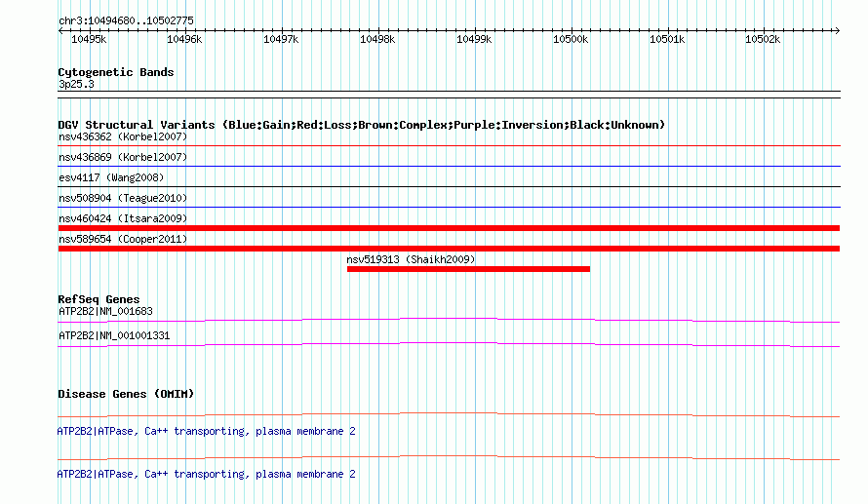868x504 pixels.
Task: Open the second ATP2B2 ATPase OMIM link
Action: [207, 474]
